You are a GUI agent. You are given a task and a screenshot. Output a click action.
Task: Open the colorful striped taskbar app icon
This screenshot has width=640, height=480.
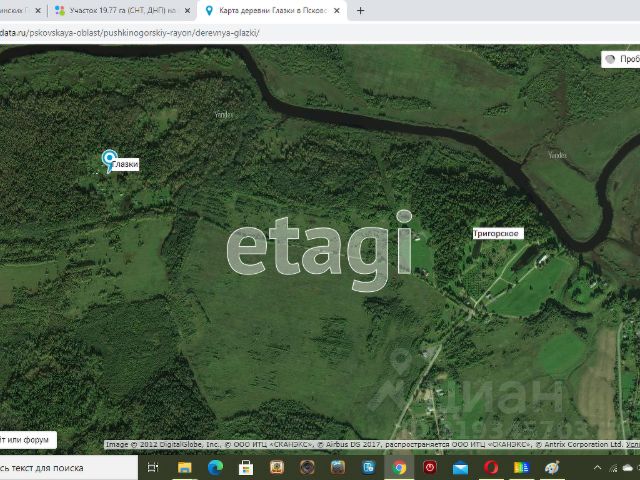tap(521, 468)
